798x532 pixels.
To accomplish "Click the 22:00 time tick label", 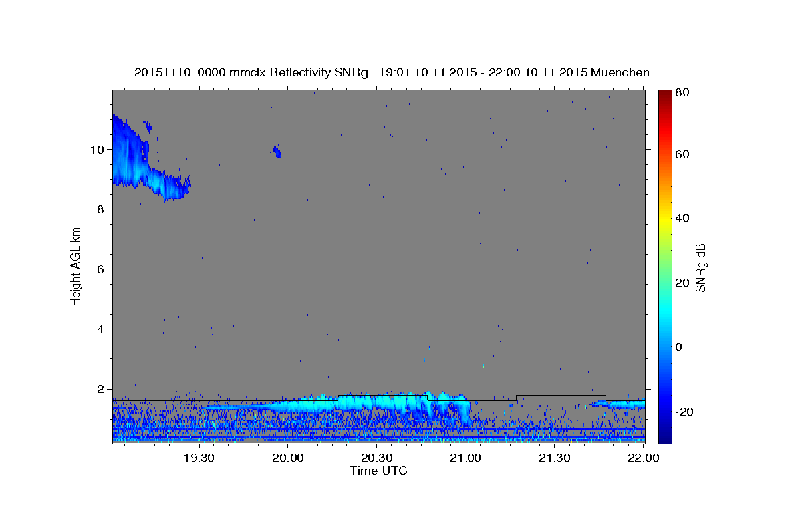I will pyautogui.click(x=643, y=458).
